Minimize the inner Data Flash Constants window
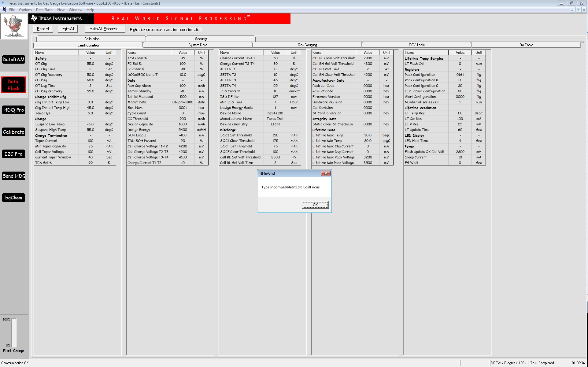This screenshot has height=367, width=588. click(x=572, y=10)
